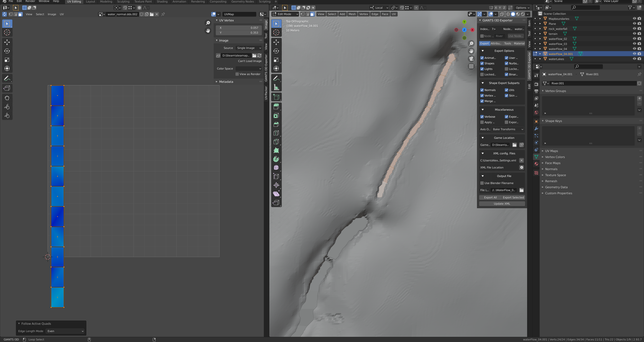Screen dimensions: 644x342
Task: Disable the Verbose checkbox
Action: coord(482,117)
